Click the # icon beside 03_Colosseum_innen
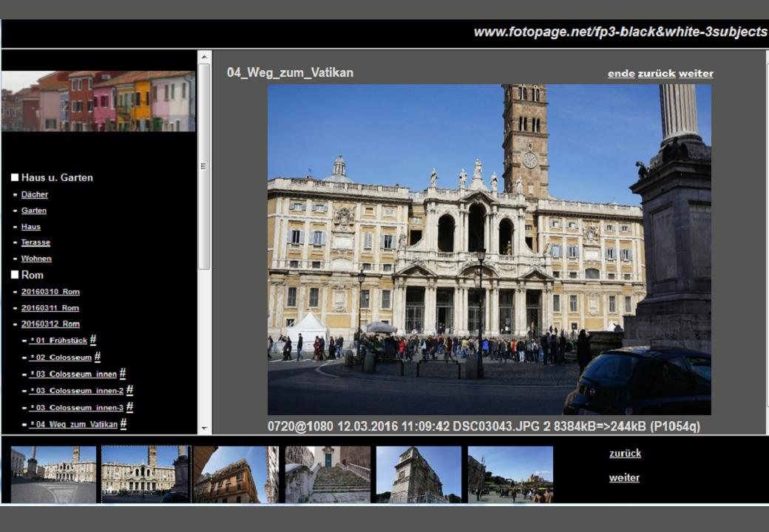Viewport: 769px width, 532px height. point(123,373)
